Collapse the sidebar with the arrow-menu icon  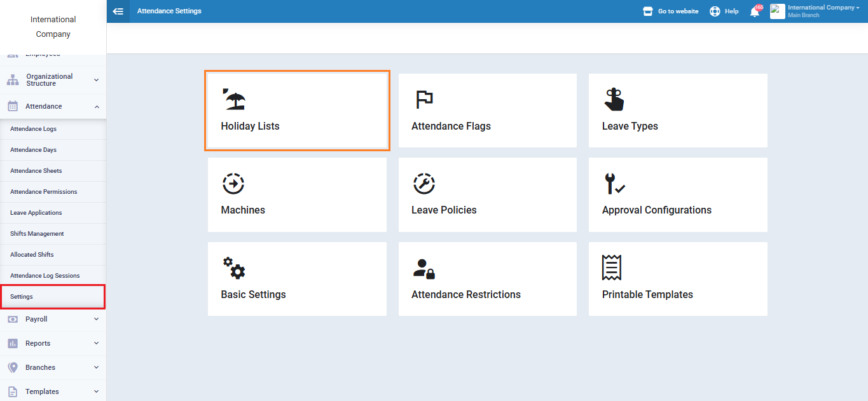(118, 11)
